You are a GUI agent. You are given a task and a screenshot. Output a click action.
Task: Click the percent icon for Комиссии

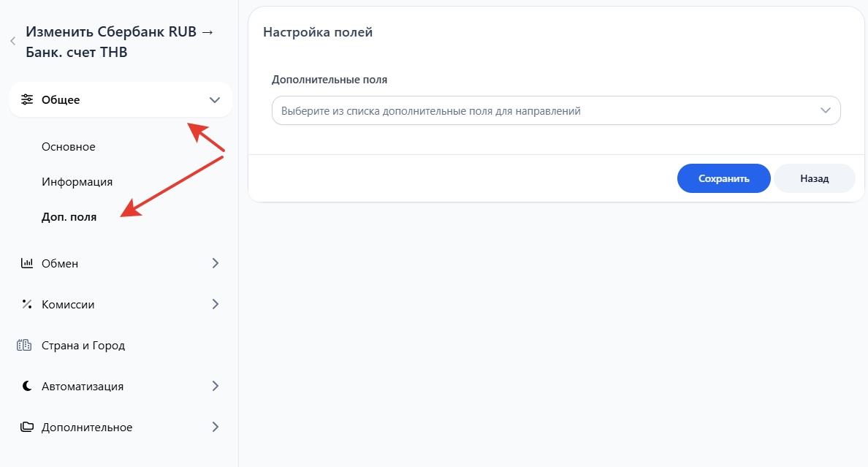27,304
